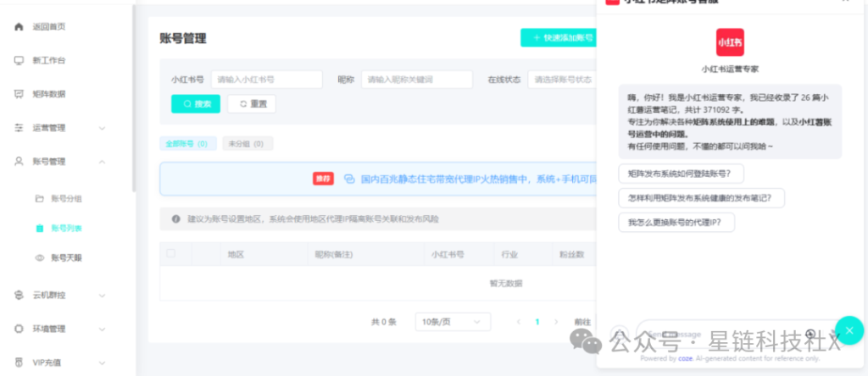Image resolution: width=868 pixels, height=376 pixels.
Task: Open the 在线状态 account status dropdown
Action: tap(562, 80)
